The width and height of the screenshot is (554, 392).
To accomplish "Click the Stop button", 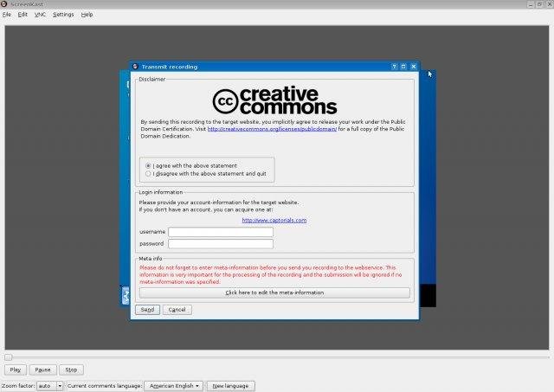I will (71, 370).
